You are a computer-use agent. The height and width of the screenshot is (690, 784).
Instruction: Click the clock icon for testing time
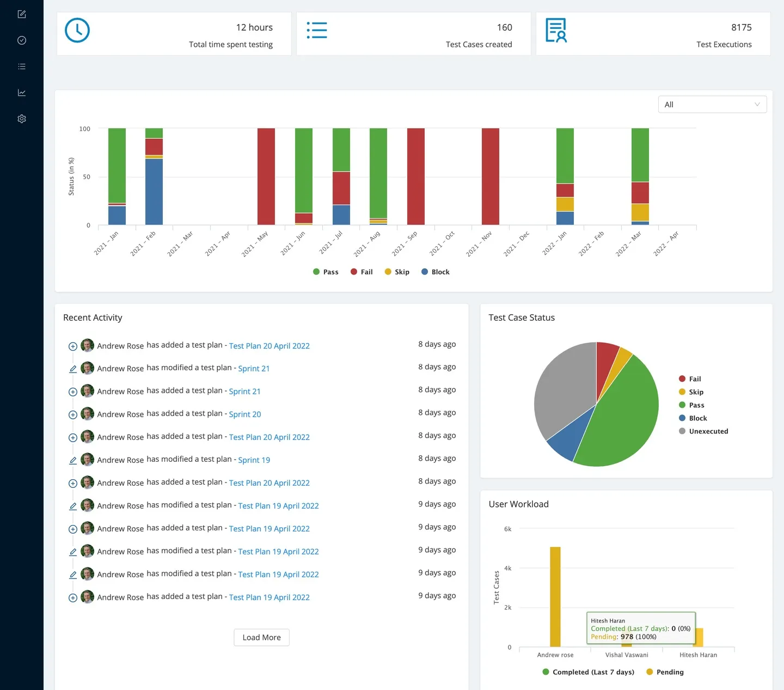(77, 30)
